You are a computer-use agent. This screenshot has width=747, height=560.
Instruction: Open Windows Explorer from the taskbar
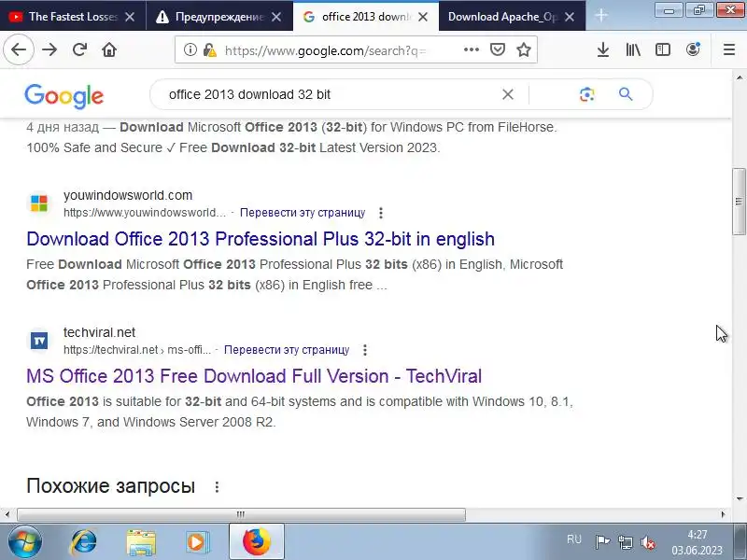click(x=141, y=542)
